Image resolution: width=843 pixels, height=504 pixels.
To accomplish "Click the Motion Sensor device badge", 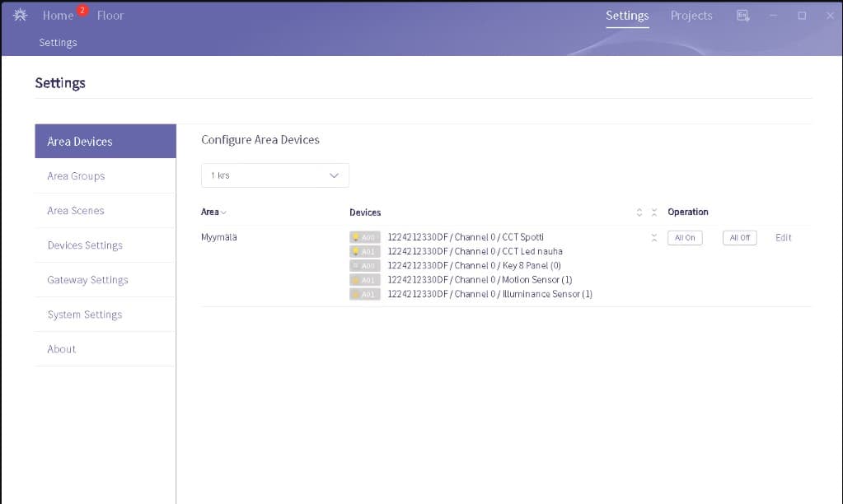I will (364, 280).
